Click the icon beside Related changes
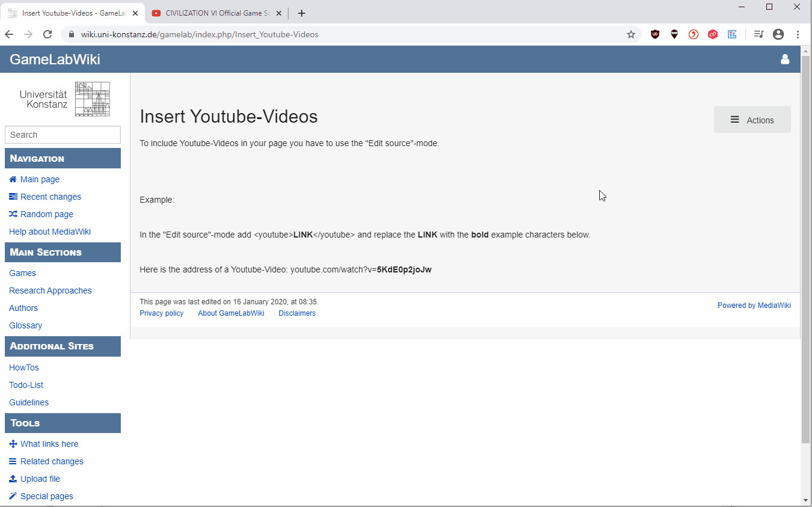This screenshot has width=812, height=507. point(13,461)
